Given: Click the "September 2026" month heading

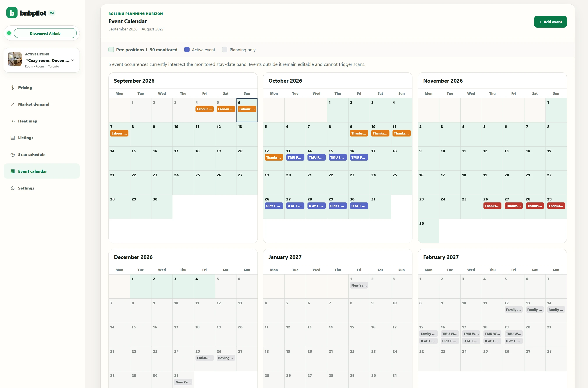Looking at the screenshot, I should 134,81.
